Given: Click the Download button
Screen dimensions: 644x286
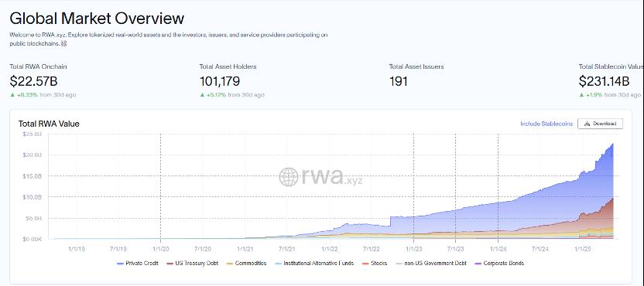Looking at the screenshot, I should point(600,124).
